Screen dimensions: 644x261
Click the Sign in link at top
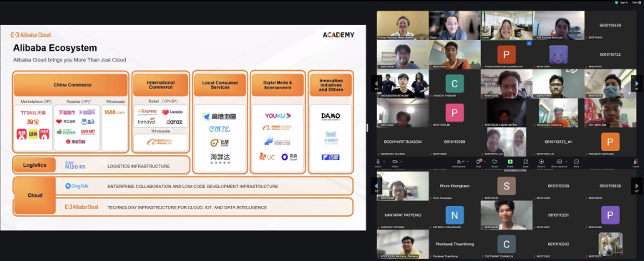point(624,2)
